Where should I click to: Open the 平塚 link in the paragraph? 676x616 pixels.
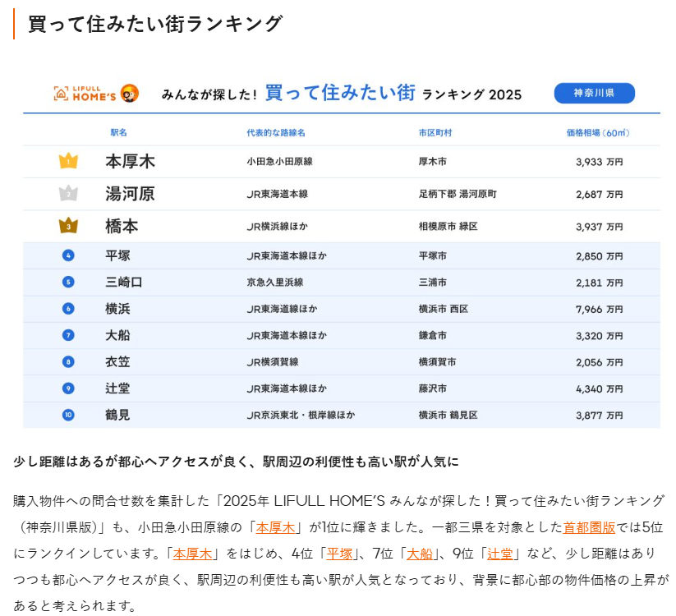click(339, 554)
